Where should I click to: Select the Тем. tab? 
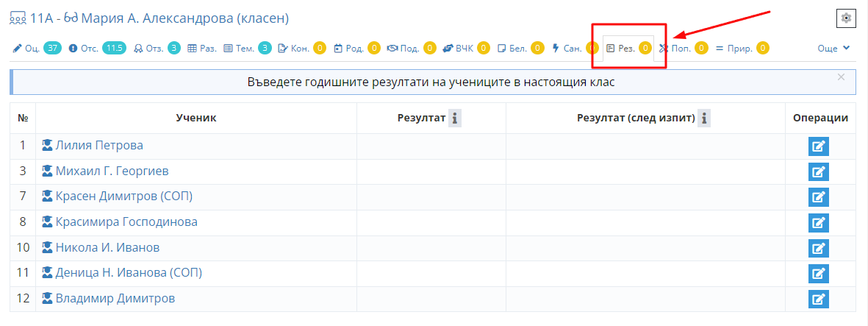245,49
